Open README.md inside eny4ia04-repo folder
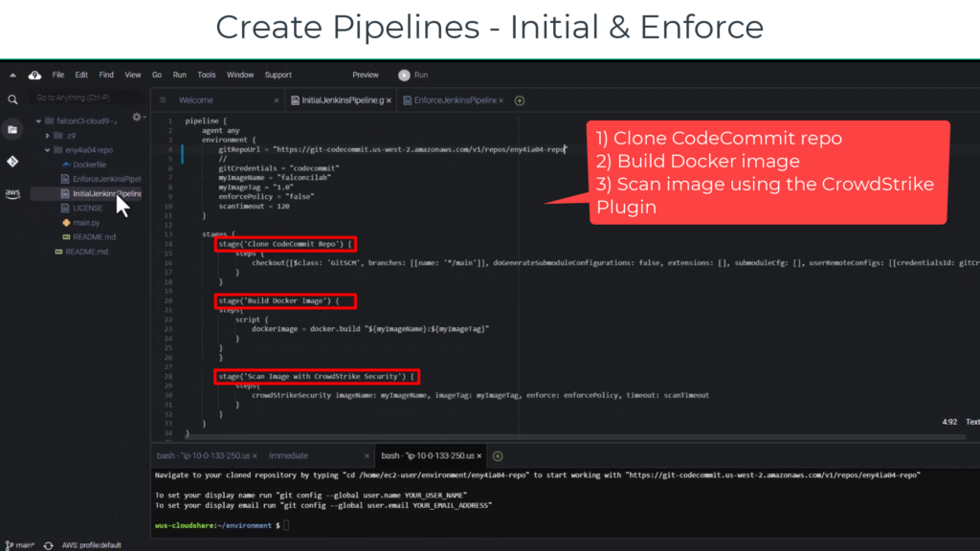Viewport: 980px width, 551px height. pyautogui.click(x=94, y=237)
